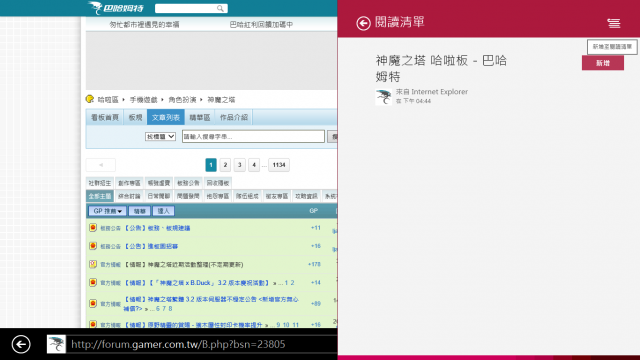
Task: Select the 問題發問 category tab
Action: pos(188,196)
